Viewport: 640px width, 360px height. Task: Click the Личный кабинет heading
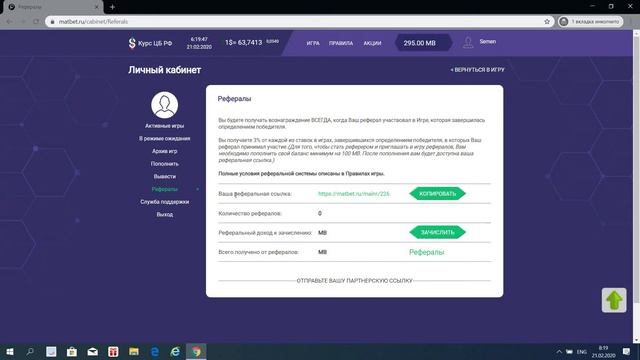pos(164,70)
